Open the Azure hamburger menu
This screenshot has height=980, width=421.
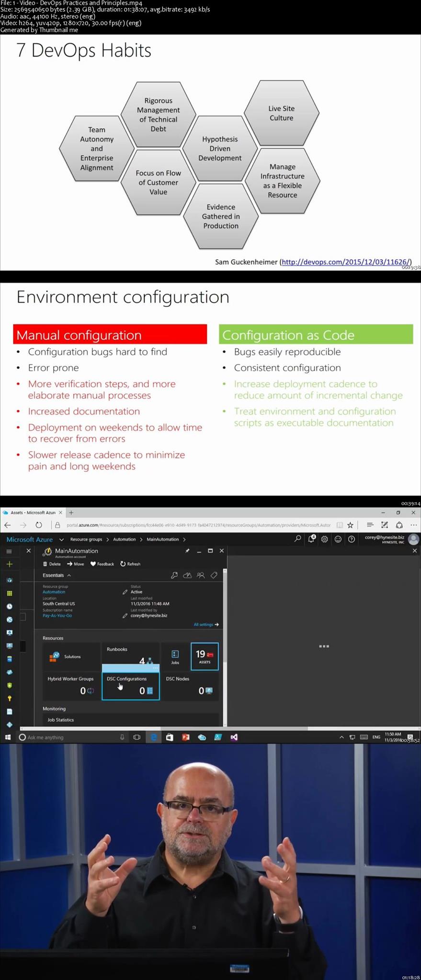point(9,551)
